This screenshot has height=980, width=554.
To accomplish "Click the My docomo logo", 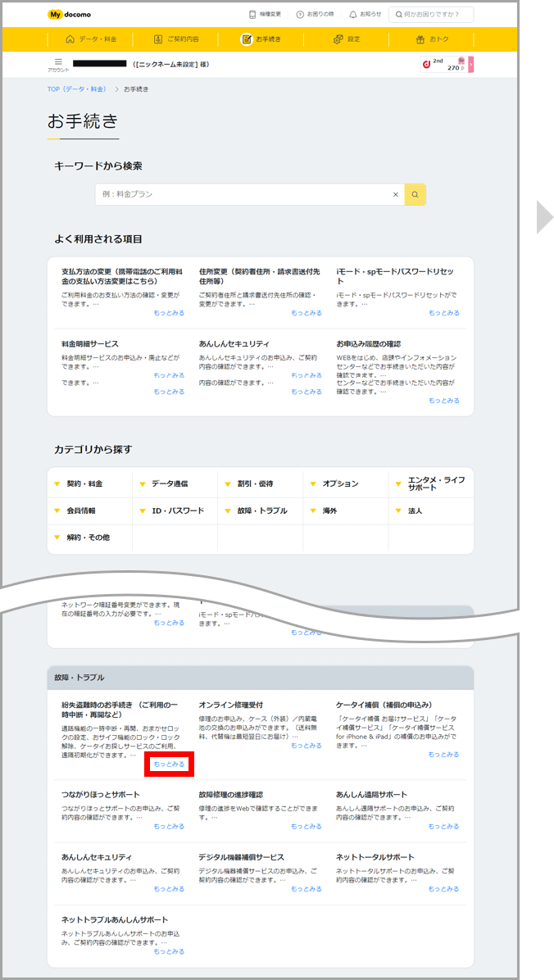I will pos(71,14).
